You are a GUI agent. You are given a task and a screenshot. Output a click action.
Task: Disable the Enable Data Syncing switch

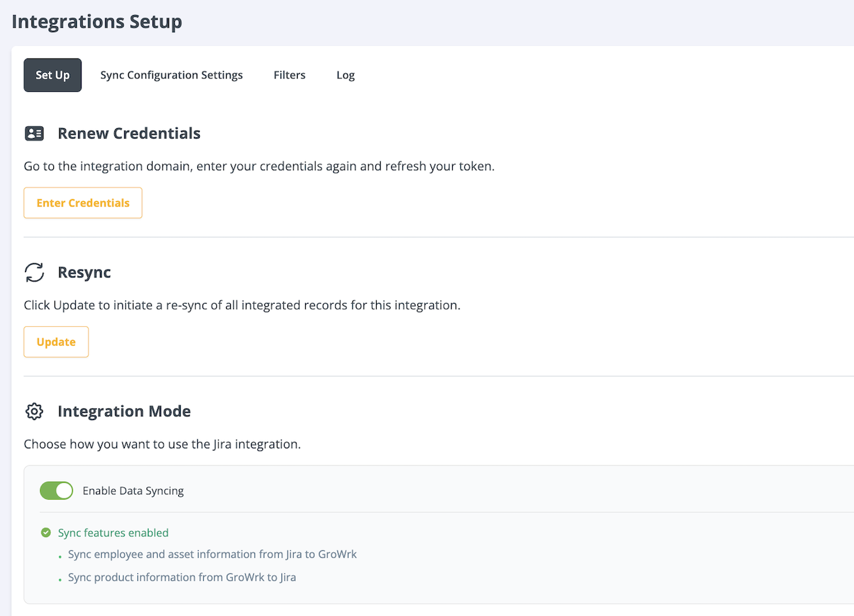[56, 490]
